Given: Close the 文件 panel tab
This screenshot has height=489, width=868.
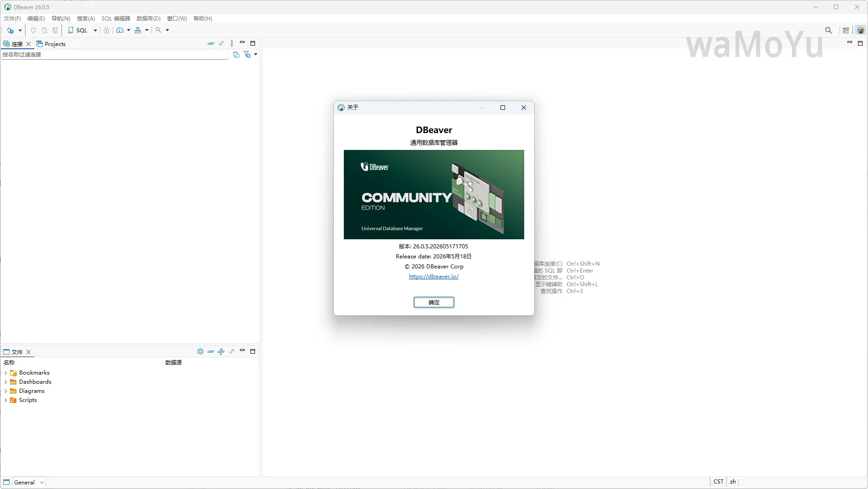Looking at the screenshot, I should pyautogui.click(x=28, y=352).
